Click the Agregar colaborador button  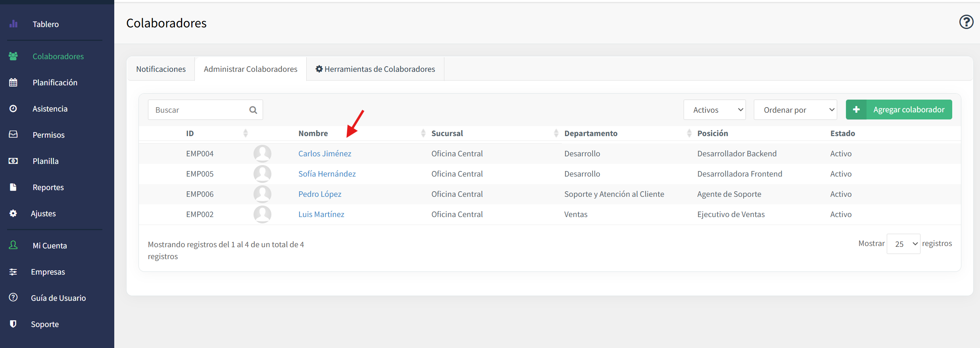pos(899,110)
